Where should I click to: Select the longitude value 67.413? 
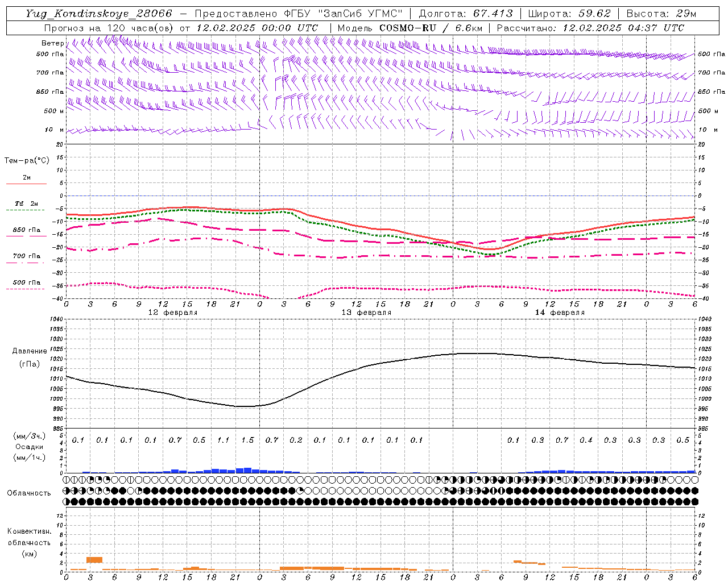pos(493,14)
